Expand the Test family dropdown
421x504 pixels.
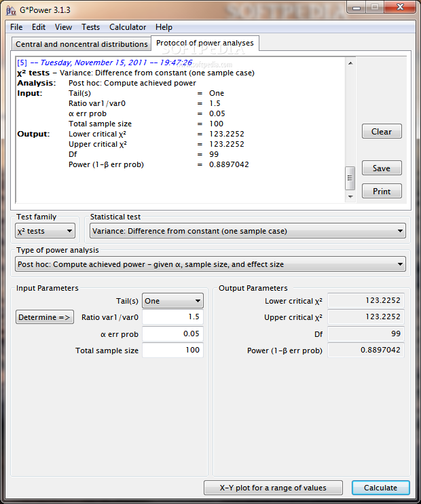tap(45, 231)
